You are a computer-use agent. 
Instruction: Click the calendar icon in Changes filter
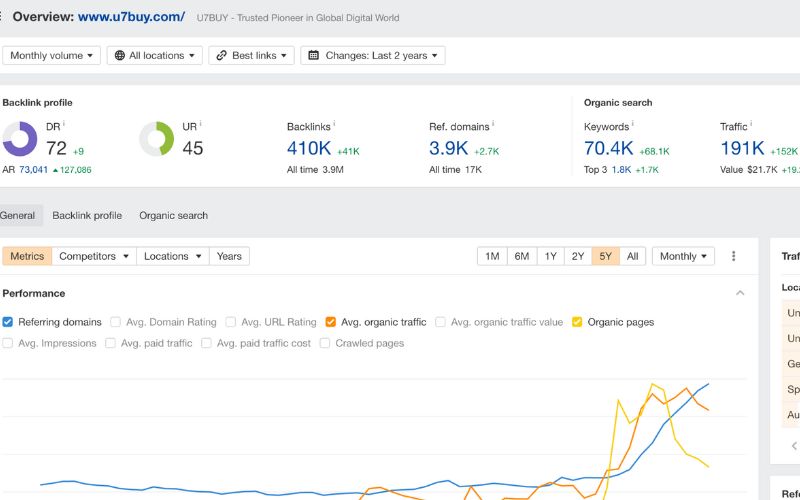314,55
